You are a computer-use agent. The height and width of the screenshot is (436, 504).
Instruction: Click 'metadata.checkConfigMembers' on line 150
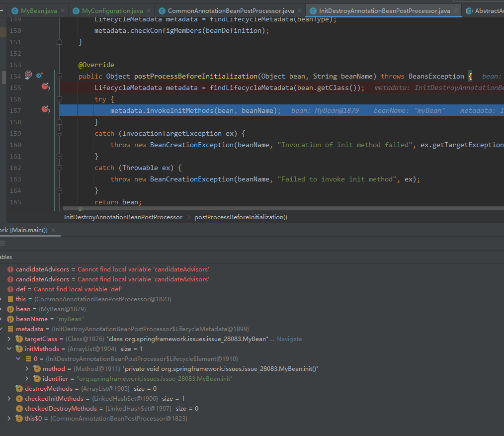[x=148, y=30]
